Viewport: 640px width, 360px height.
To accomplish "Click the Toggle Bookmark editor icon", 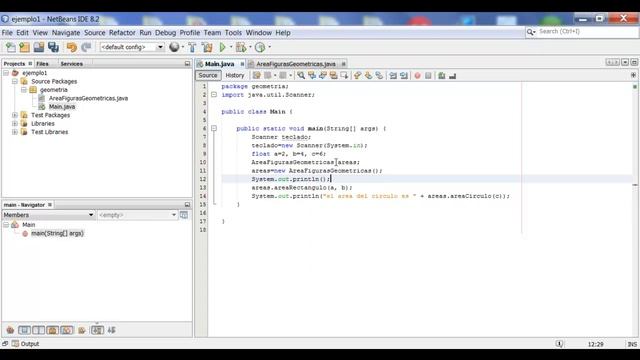I will tap(379, 76).
